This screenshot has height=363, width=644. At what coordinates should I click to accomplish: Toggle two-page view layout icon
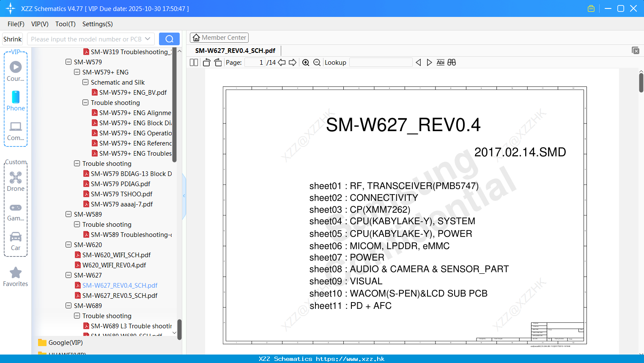[194, 62]
